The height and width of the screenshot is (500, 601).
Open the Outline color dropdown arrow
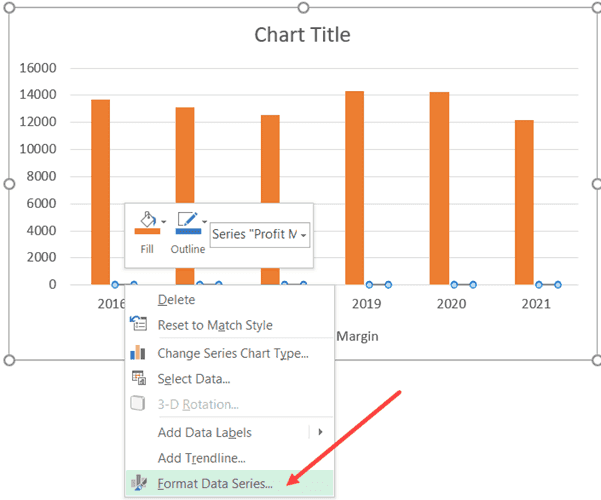[204, 221]
